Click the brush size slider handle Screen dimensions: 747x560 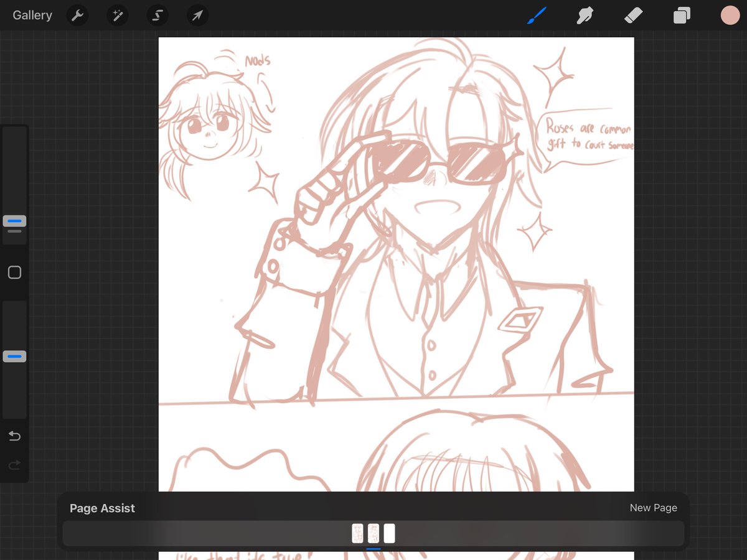pyautogui.click(x=14, y=221)
